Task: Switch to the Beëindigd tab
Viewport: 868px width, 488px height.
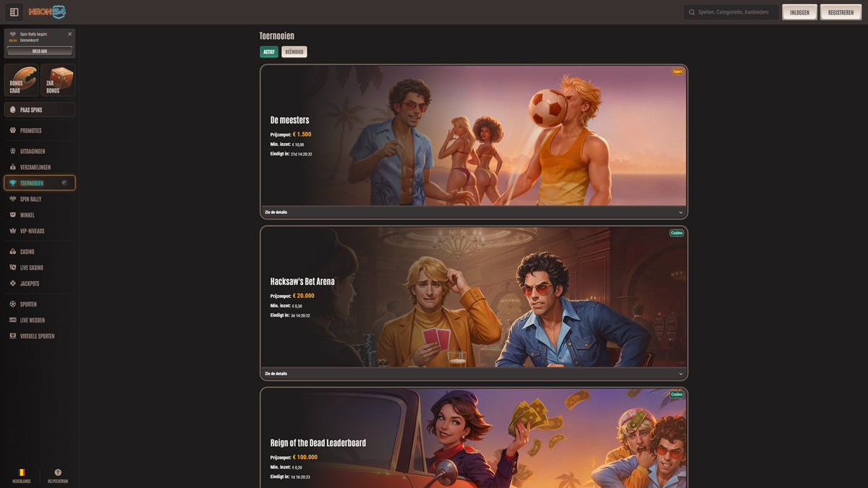Action: pos(294,52)
